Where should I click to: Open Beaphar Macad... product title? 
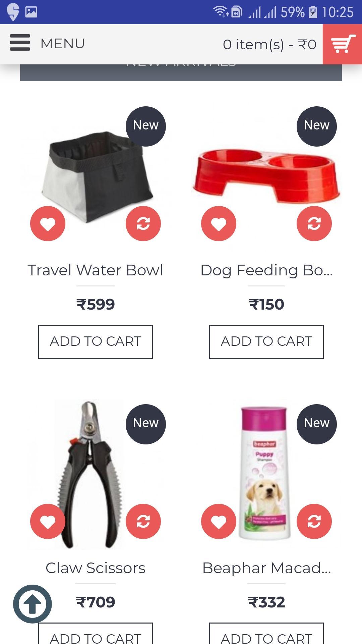point(266,568)
